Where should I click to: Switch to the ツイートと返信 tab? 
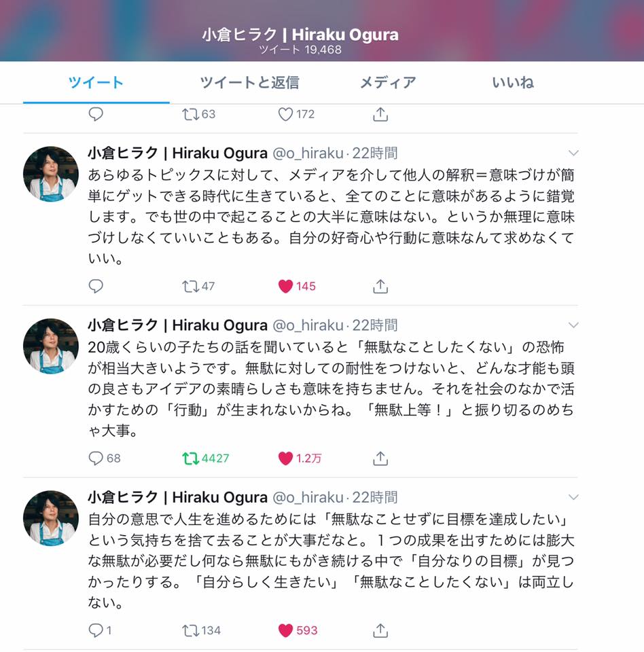pos(249,82)
